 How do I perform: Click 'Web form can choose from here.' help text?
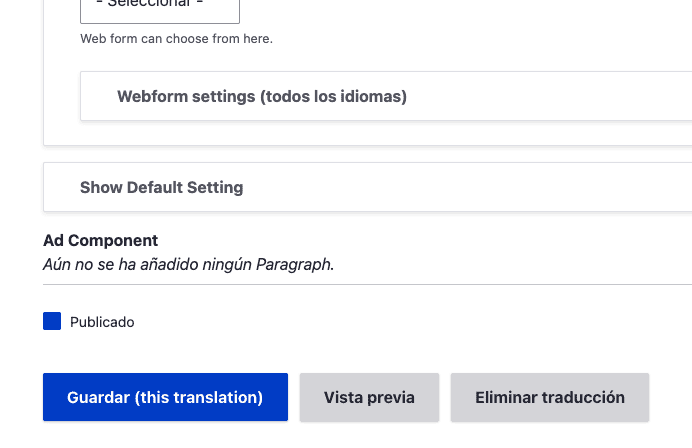(x=176, y=39)
